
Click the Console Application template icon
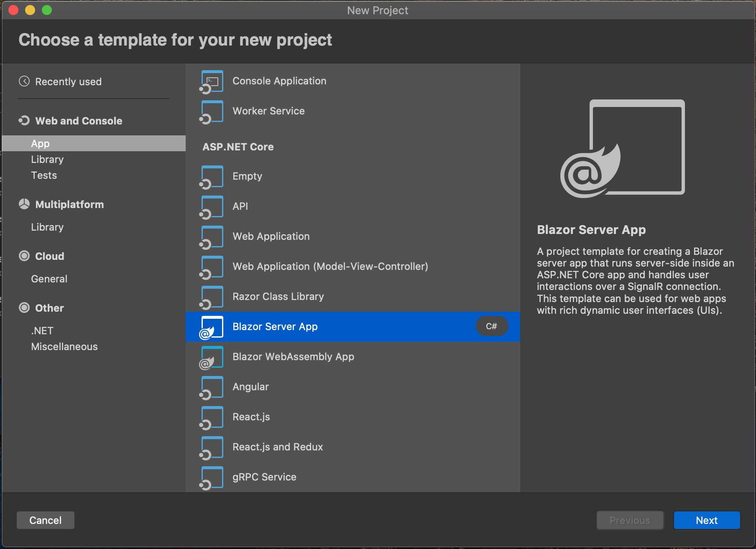pos(212,81)
